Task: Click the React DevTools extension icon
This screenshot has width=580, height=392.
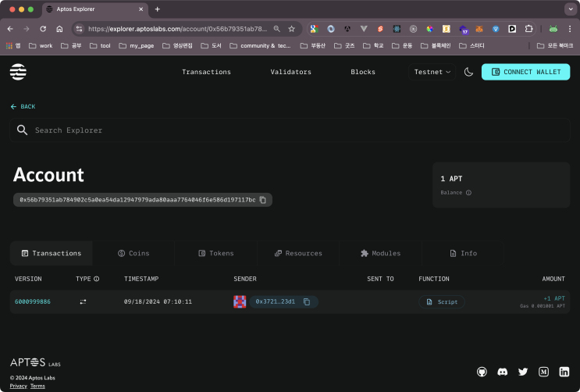Action: coord(397,29)
